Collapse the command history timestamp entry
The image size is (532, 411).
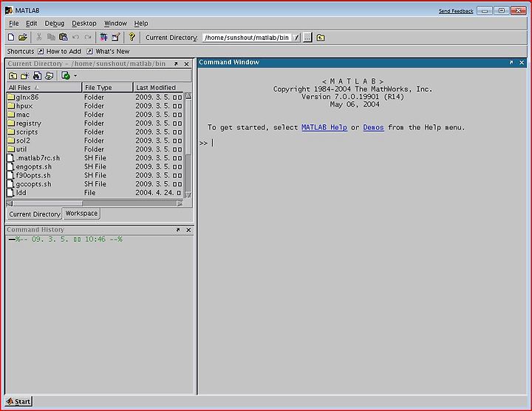pyautogui.click(x=12, y=240)
